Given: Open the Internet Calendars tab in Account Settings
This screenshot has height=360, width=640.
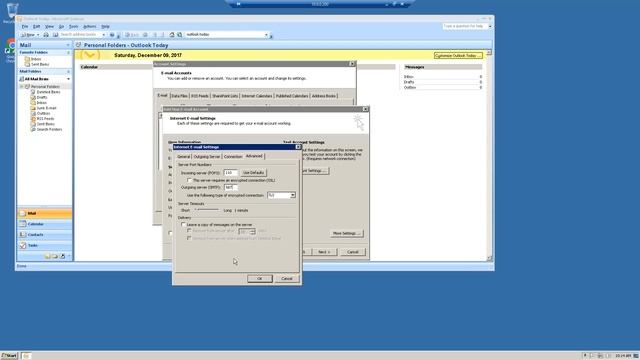Looking at the screenshot, I should (x=257, y=96).
